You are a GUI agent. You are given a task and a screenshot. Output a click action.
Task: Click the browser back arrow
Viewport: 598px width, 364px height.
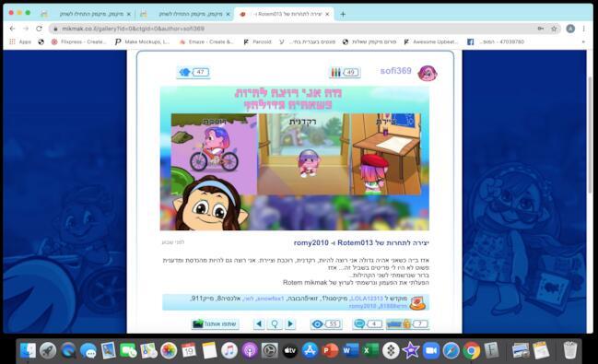12,29
